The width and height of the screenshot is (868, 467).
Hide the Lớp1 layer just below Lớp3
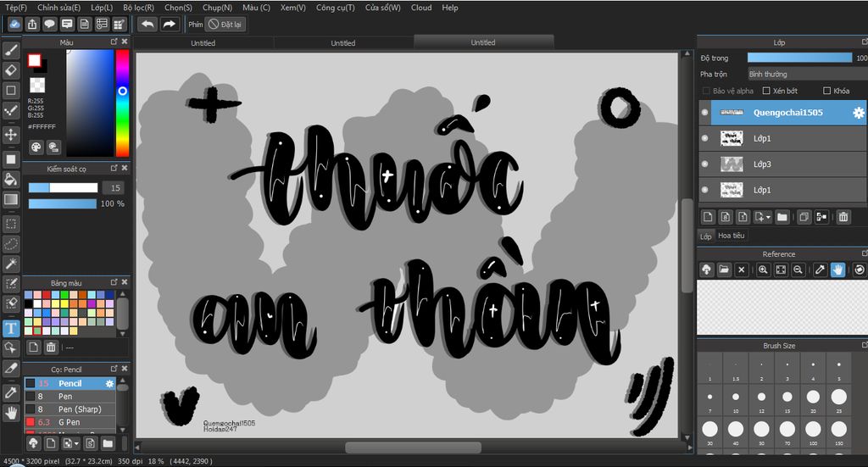coord(704,190)
